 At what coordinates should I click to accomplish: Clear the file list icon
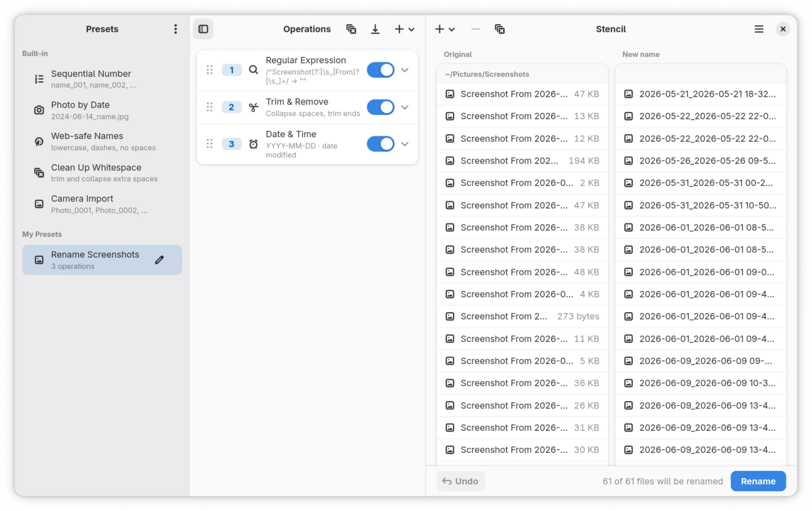click(499, 29)
